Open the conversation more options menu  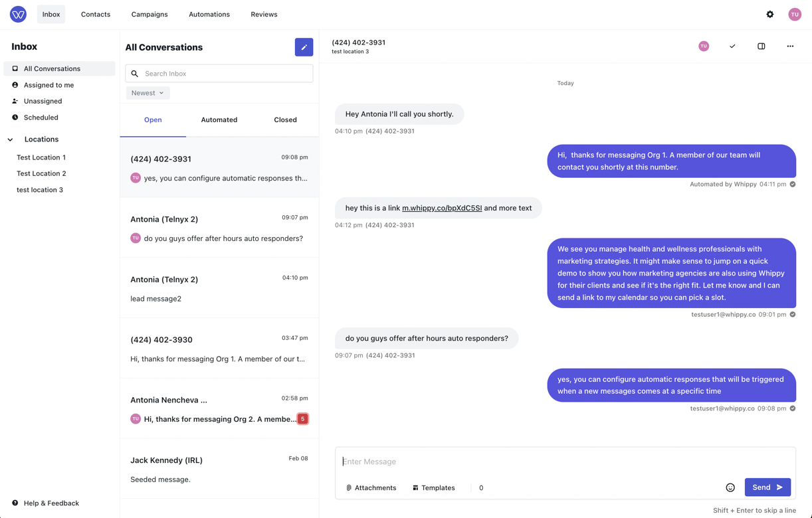tap(789, 46)
